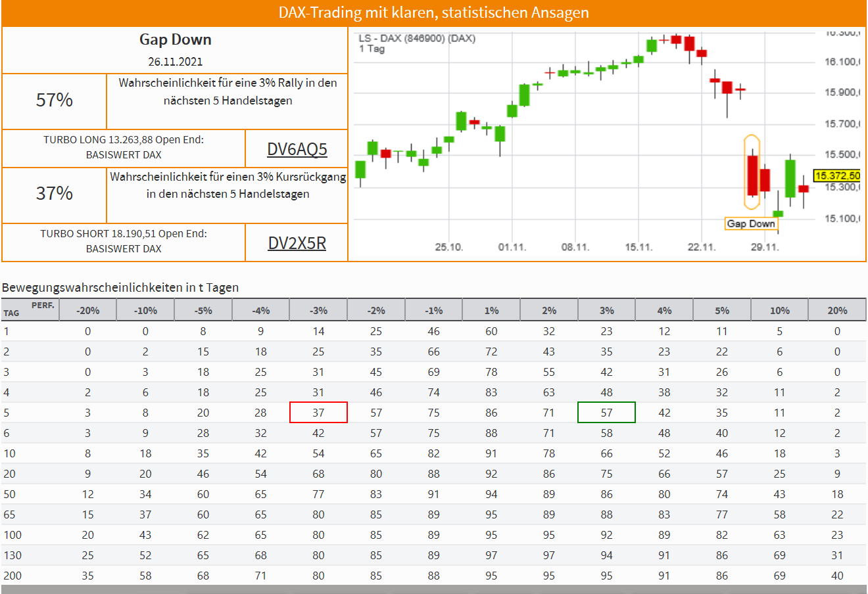The height and width of the screenshot is (594, 868).
Task: Click the -3% column header
Action: (318, 310)
